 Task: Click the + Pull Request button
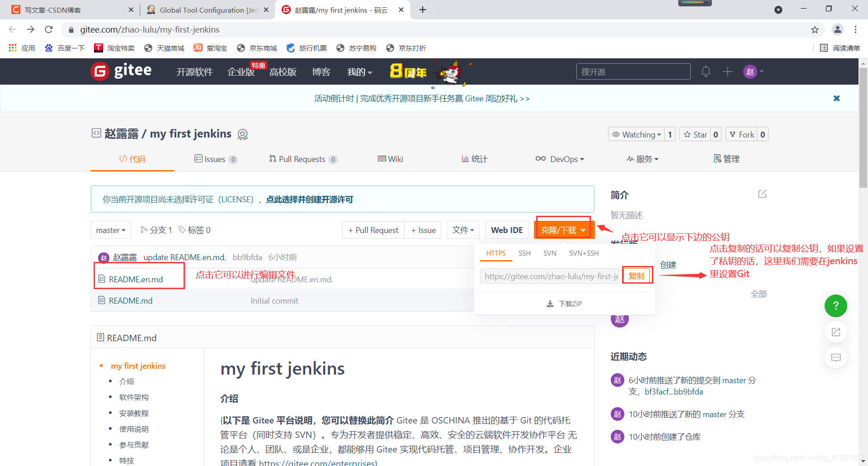point(373,230)
